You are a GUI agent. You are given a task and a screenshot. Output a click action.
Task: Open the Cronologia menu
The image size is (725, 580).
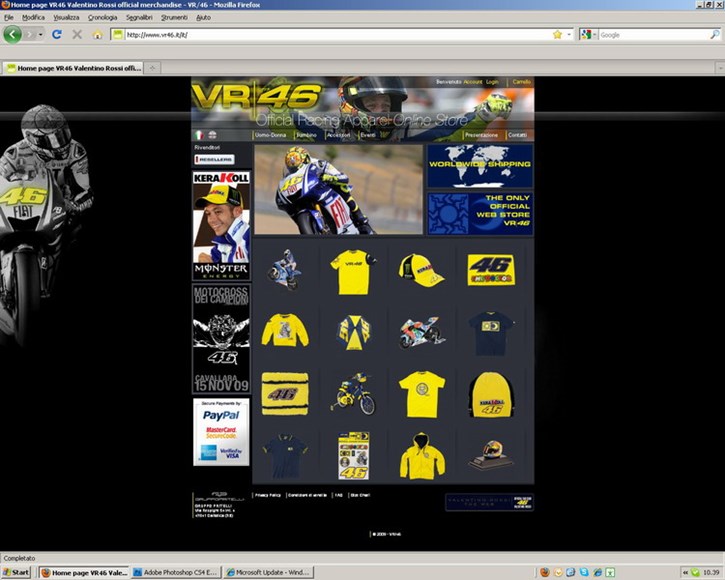(102, 18)
